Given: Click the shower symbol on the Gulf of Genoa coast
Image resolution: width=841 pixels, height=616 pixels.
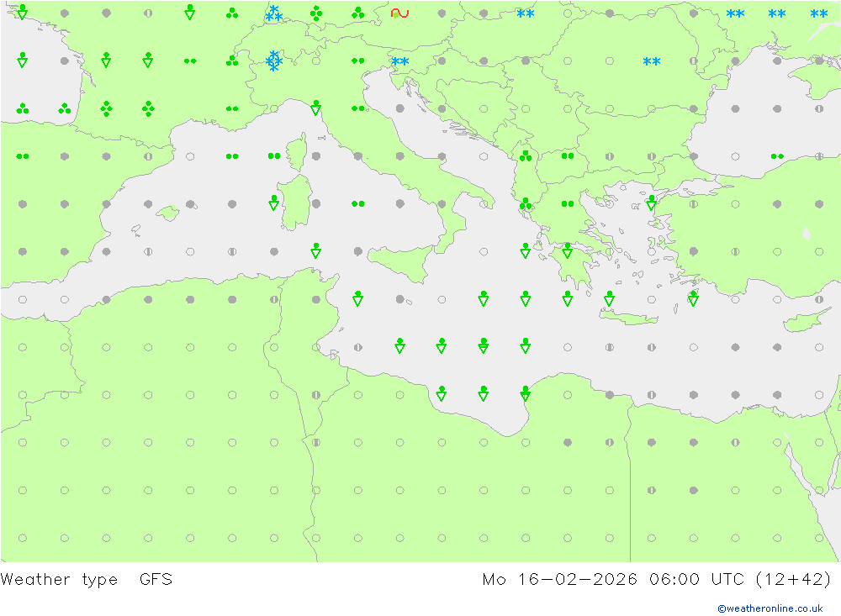Looking at the screenshot, I should click(316, 108).
